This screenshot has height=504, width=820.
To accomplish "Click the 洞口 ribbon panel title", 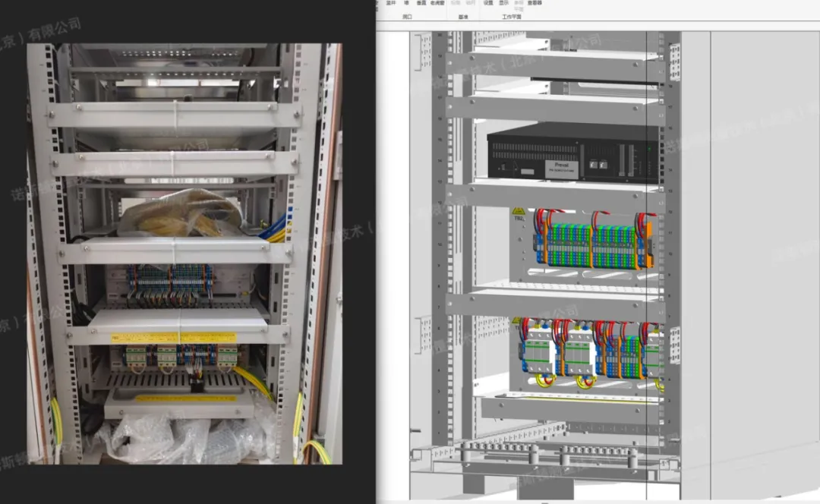I will (407, 16).
